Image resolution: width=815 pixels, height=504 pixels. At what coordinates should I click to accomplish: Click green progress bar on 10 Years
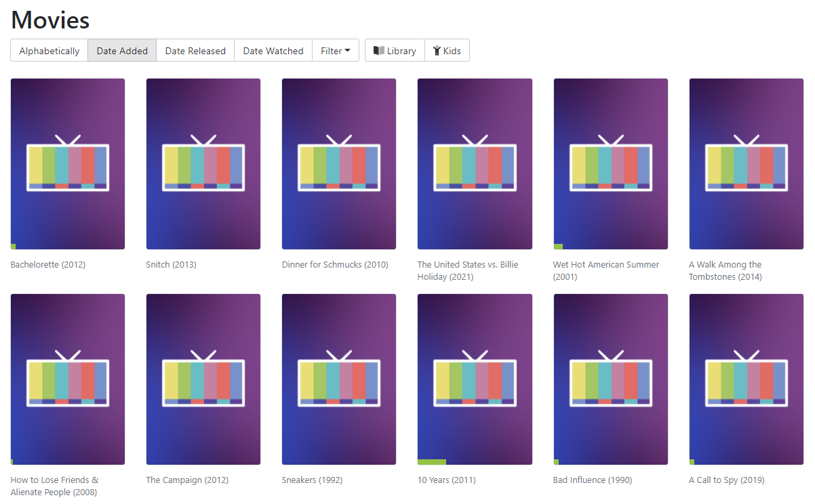click(432, 462)
